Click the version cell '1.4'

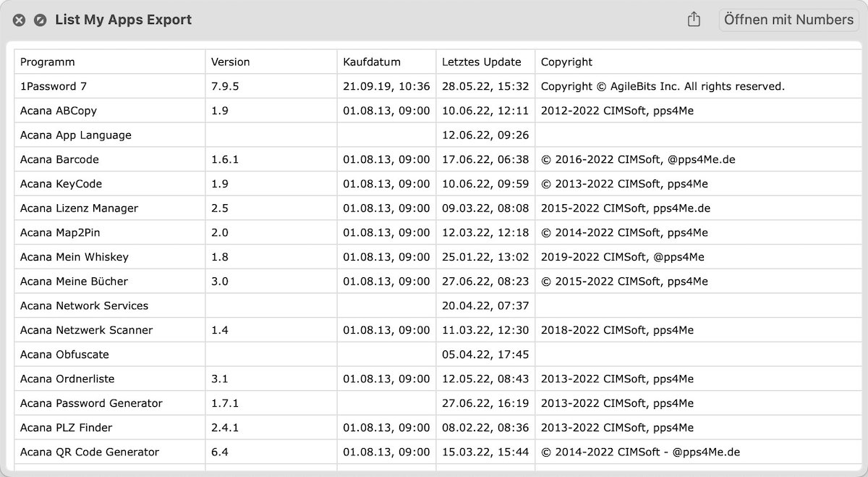271,330
